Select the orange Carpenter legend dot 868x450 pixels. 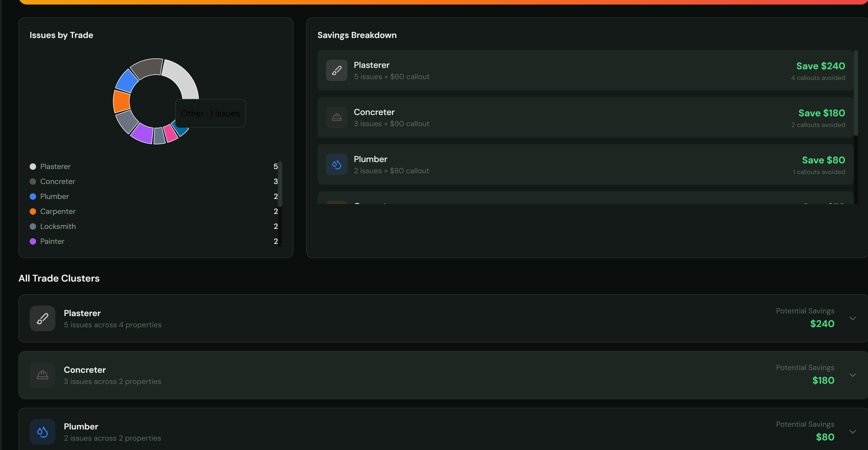click(33, 211)
